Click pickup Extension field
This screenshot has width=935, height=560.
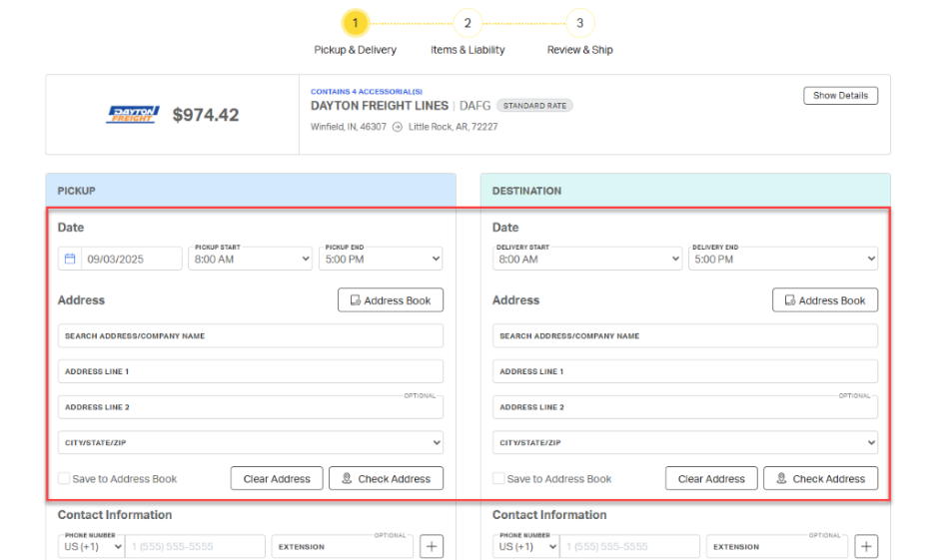[x=343, y=546]
